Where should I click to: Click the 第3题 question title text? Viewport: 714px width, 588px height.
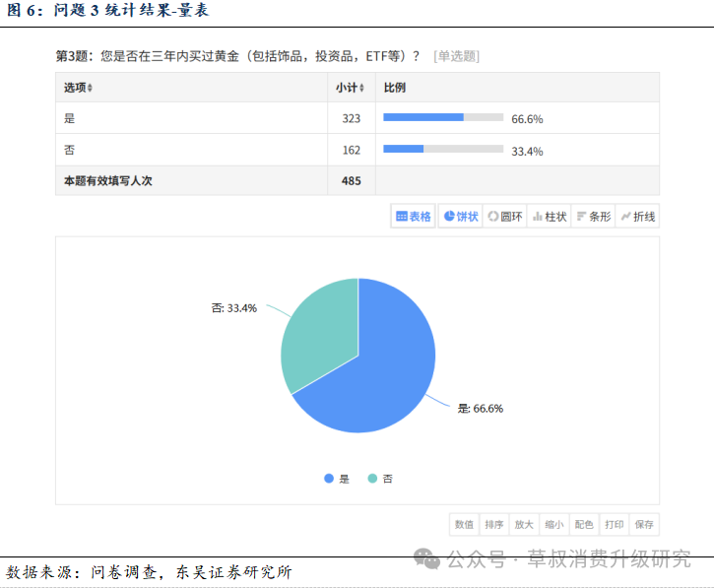237,56
